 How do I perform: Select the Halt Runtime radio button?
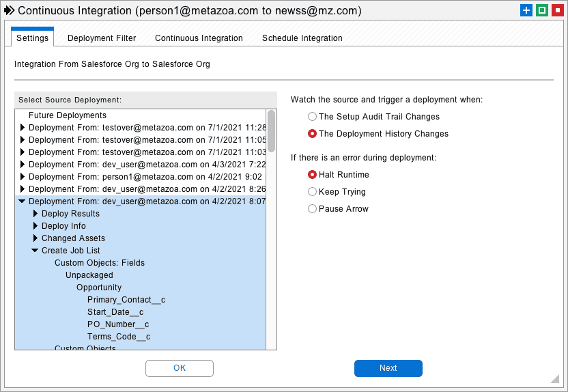[x=312, y=175]
